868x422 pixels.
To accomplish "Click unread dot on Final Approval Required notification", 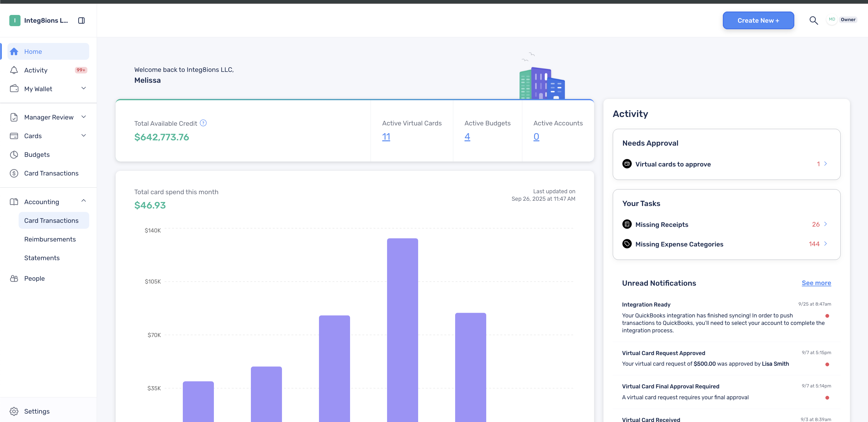I will tap(827, 398).
